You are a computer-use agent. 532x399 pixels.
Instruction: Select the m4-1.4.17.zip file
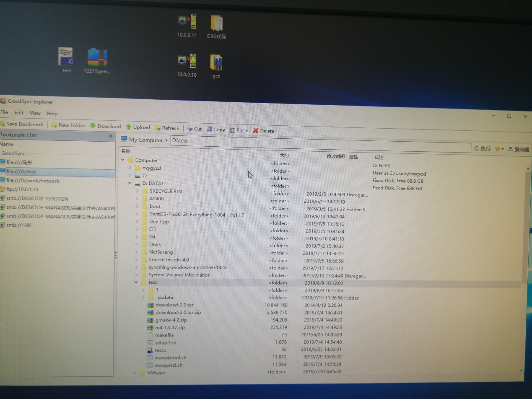[x=170, y=327]
